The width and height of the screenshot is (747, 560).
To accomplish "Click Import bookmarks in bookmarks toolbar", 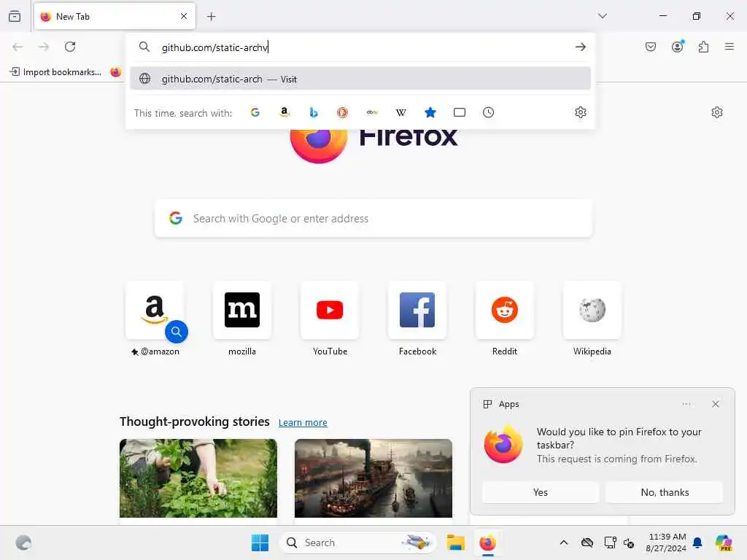I will pos(55,72).
